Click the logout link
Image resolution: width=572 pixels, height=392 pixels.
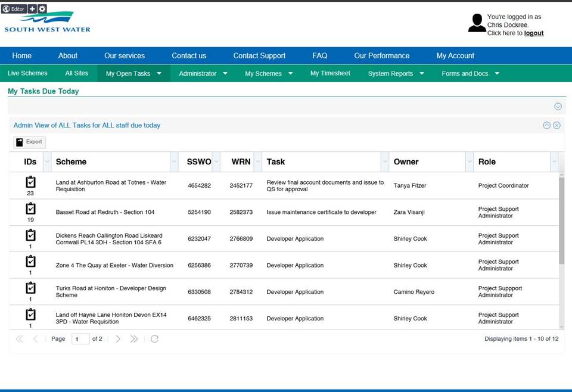pos(533,33)
